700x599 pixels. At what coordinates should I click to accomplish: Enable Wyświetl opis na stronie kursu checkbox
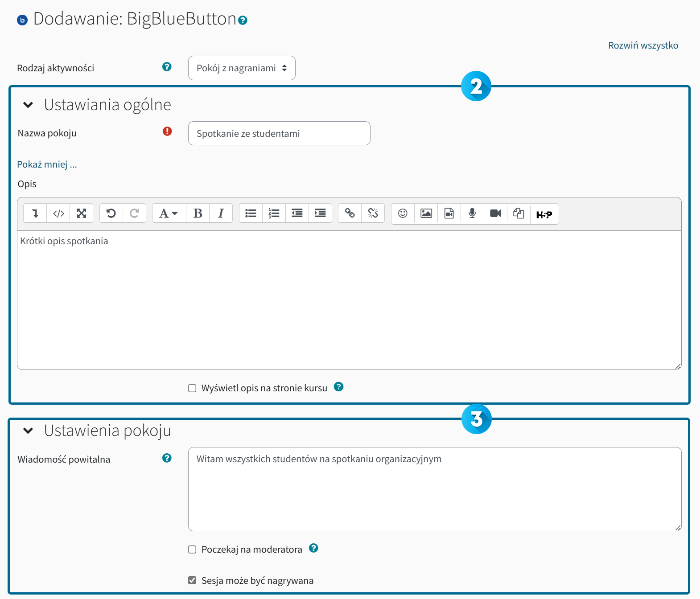click(192, 388)
